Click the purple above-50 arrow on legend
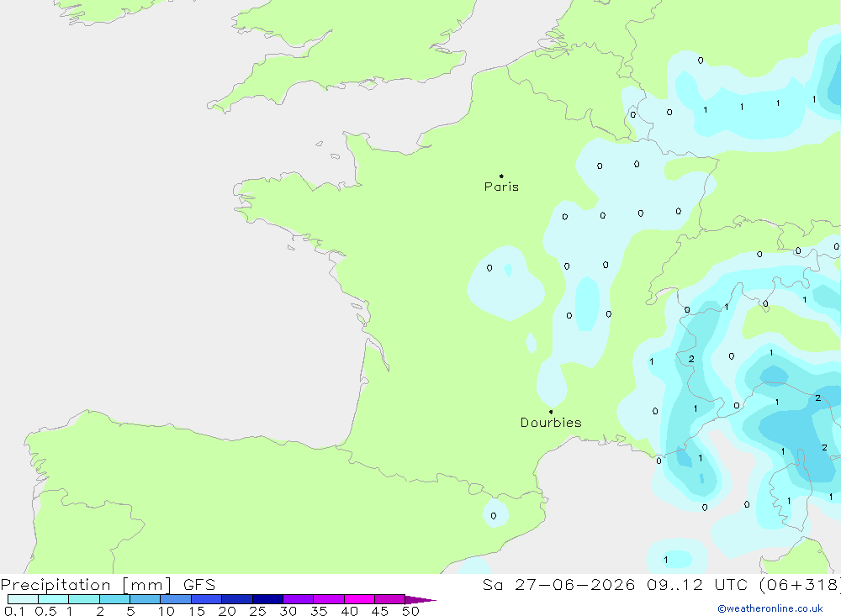Screen dimensions: 841x616 (420, 600)
